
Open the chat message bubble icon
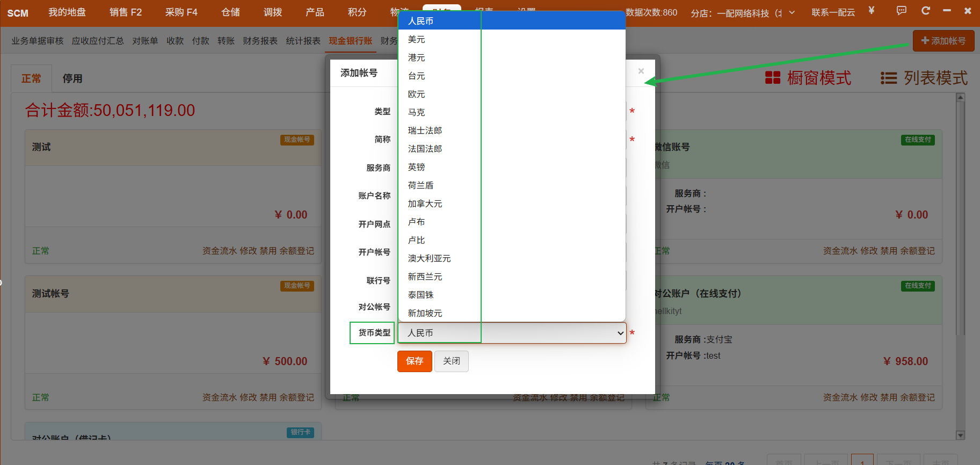[901, 11]
